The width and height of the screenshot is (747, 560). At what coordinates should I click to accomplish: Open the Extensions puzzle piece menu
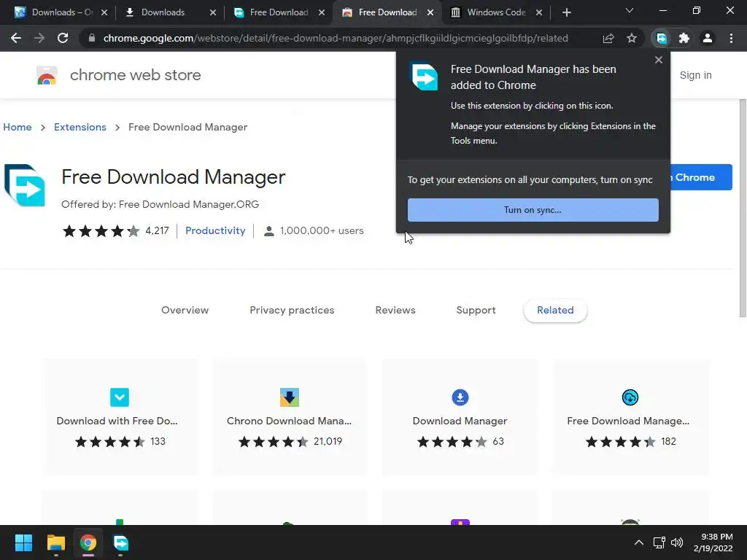tap(684, 38)
